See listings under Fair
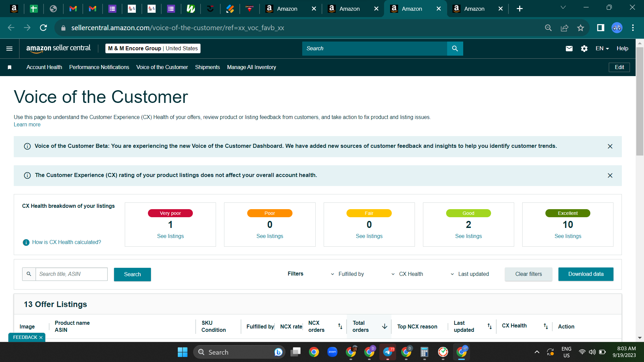The height and width of the screenshot is (362, 644). [369, 236]
